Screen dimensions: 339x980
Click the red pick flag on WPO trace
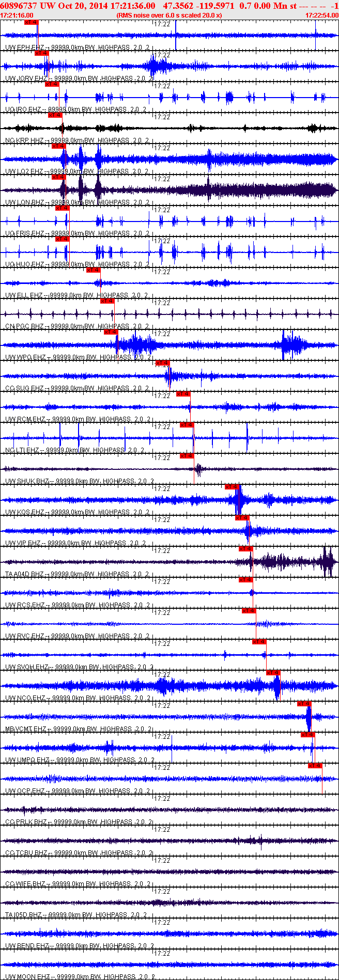tap(111, 332)
